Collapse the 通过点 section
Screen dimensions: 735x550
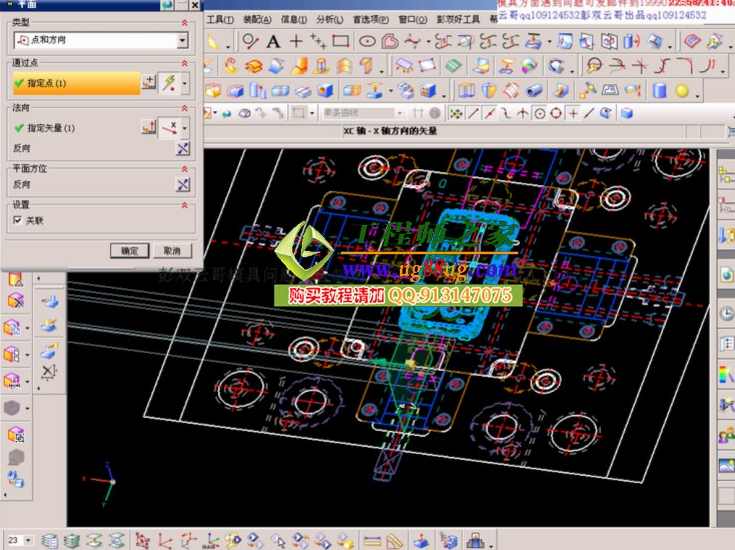pos(183,62)
